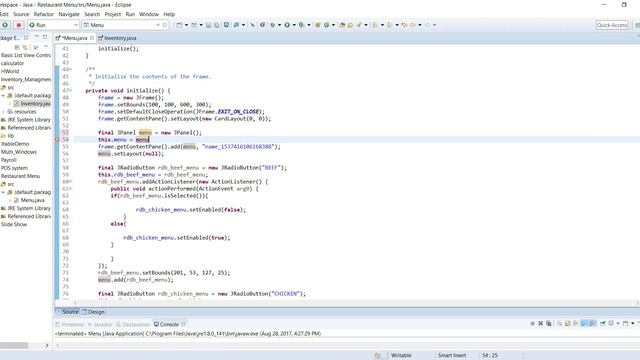This screenshot has width=640, height=360.
Task: Click the Open Type toolbar icon
Action: pos(342,25)
